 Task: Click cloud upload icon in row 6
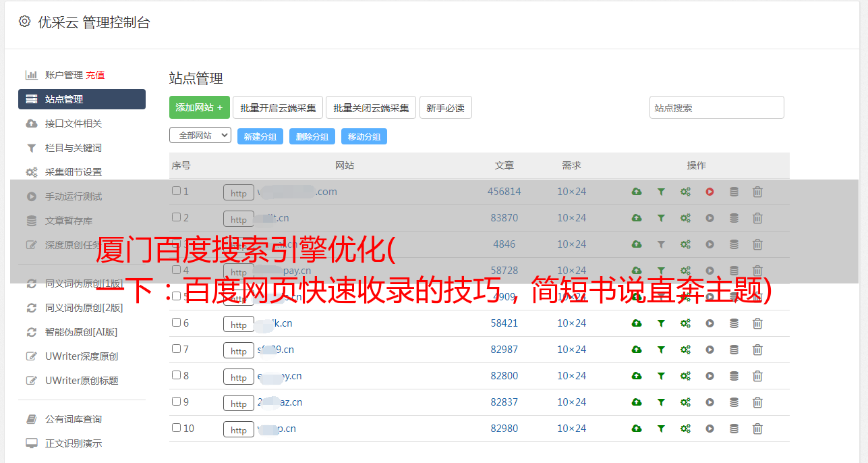637,323
